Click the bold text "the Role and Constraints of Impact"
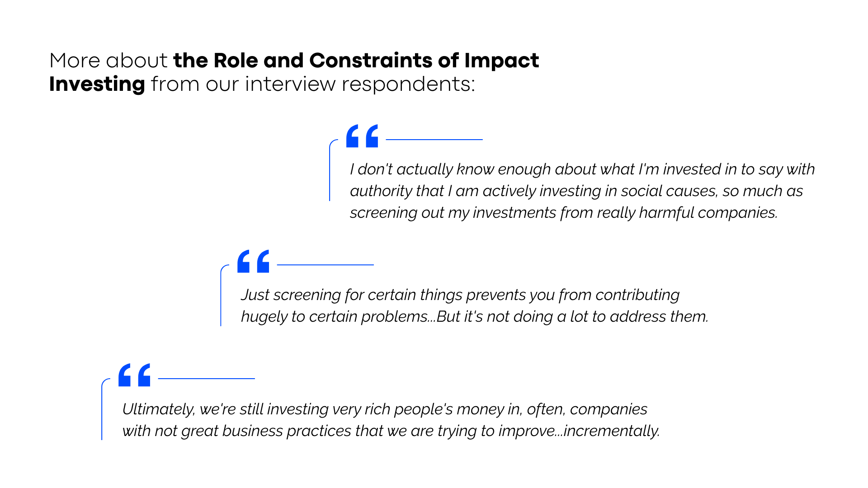The height and width of the screenshot is (488, 868). coord(356,61)
